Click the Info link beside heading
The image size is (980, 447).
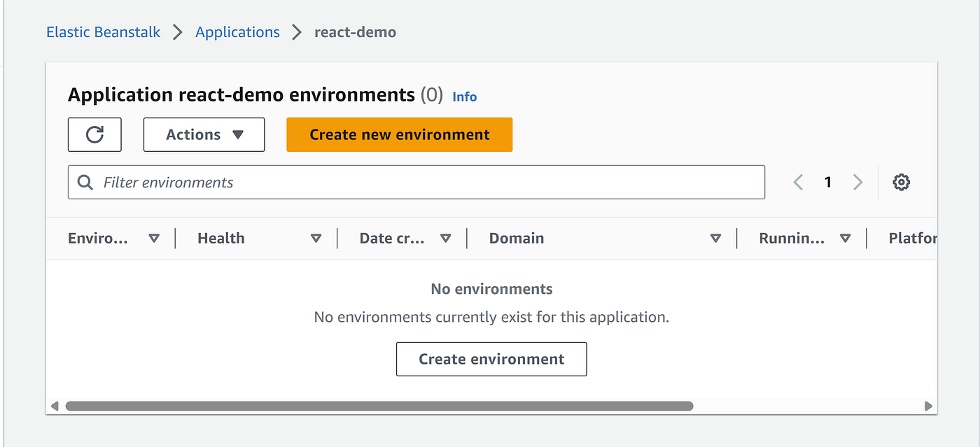pyautogui.click(x=465, y=97)
